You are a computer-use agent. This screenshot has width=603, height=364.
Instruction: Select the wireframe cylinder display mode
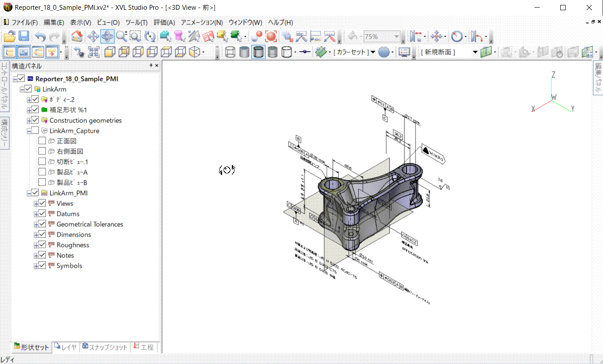(230, 52)
